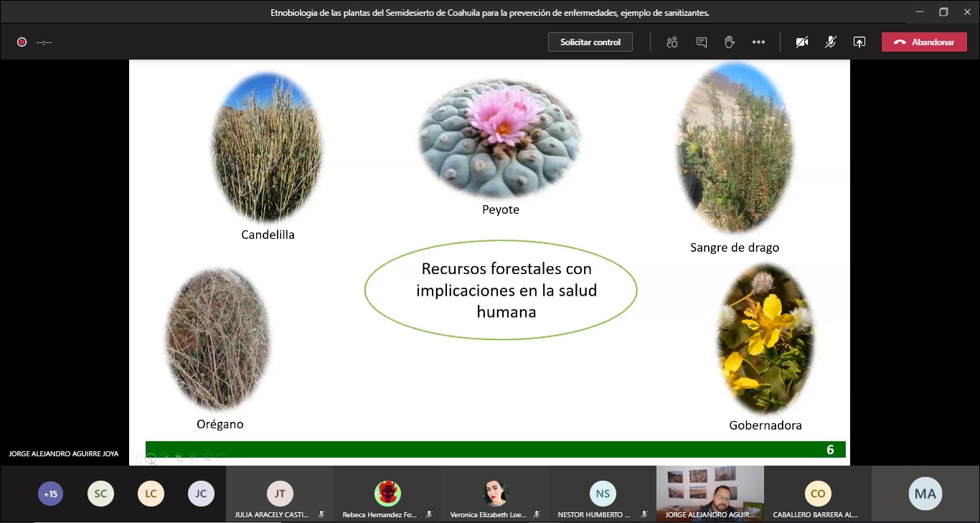Image resolution: width=980 pixels, height=523 pixels.
Task: Raise your hand in the meeting
Action: (730, 42)
